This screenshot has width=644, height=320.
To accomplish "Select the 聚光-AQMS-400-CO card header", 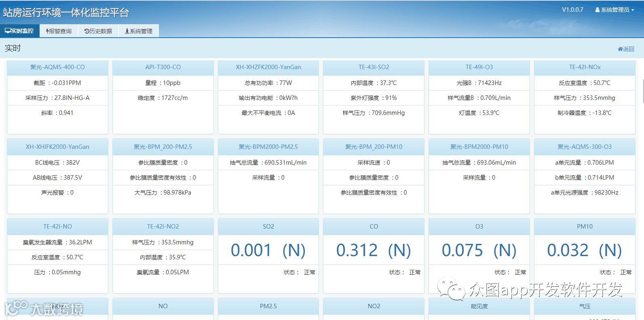I will pos(57,68).
